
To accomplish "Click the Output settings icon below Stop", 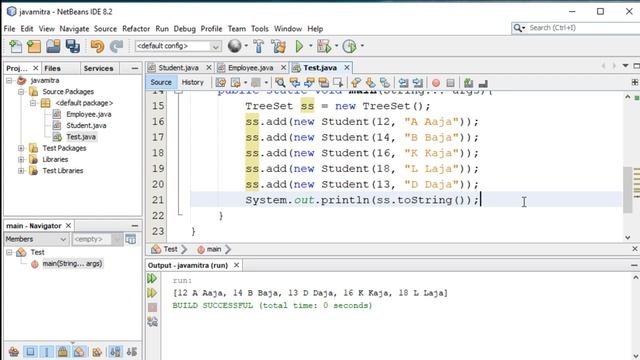I will tap(152, 322).
